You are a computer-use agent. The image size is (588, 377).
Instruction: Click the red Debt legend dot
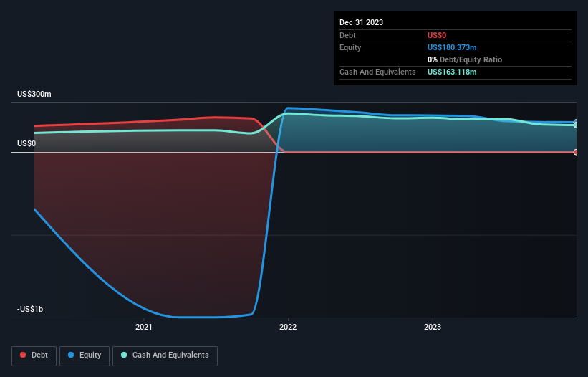point(23,355)
